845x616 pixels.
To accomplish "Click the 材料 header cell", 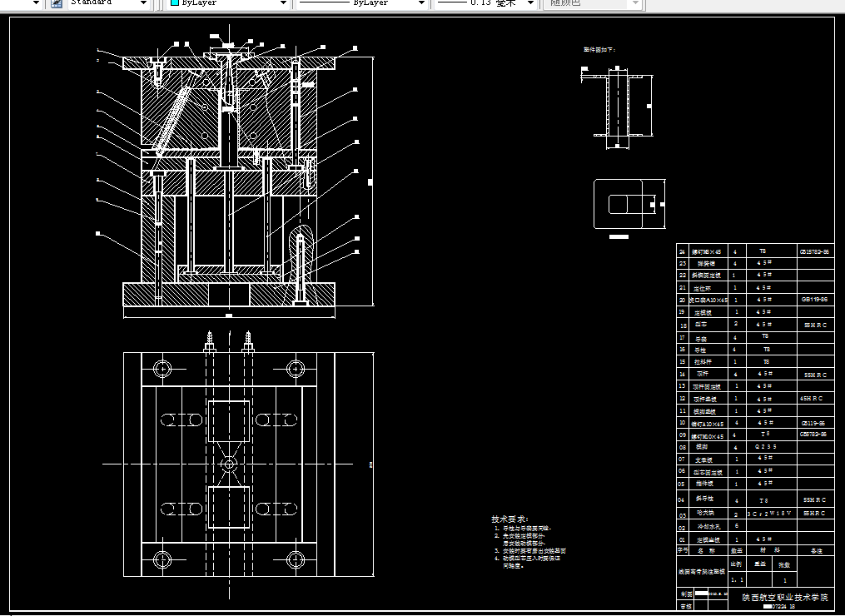I will tap(770, 550).
